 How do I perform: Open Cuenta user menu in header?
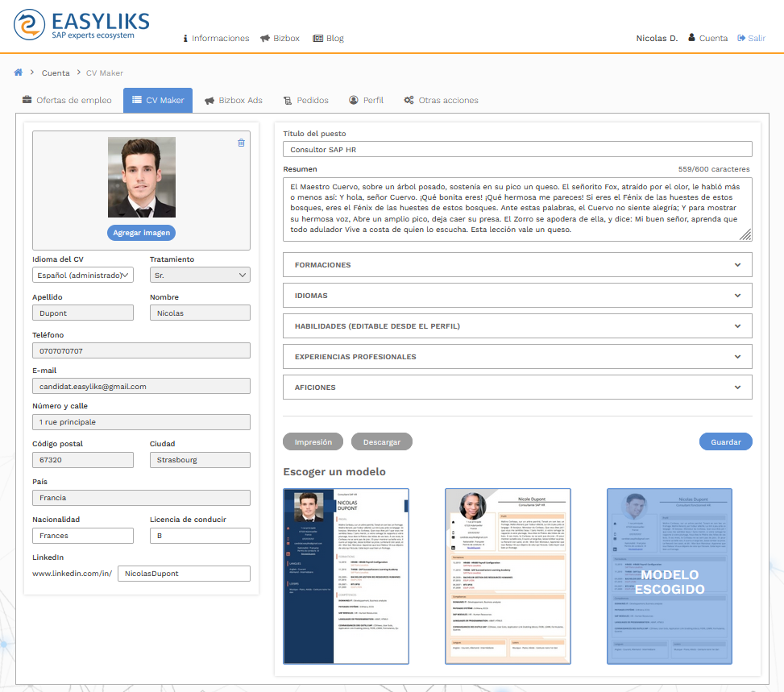coord(707,38)
